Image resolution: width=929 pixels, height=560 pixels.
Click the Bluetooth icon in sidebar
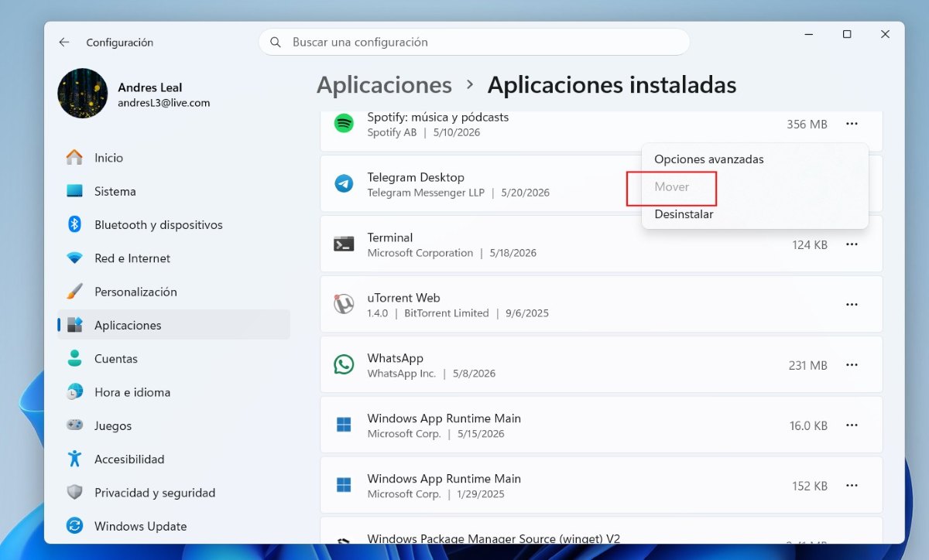(74, 224)
